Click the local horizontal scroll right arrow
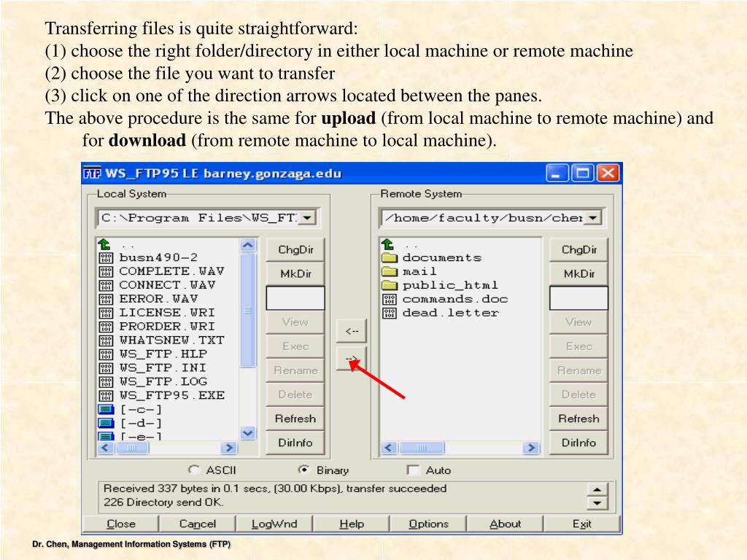Screen dimensions: 747x560 click(x=229, y=448)
